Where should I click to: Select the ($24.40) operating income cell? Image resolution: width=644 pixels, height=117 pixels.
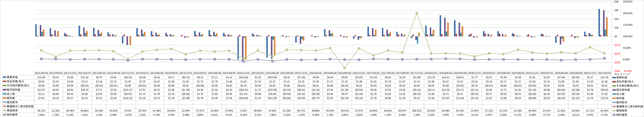click(x=273, y=77)
